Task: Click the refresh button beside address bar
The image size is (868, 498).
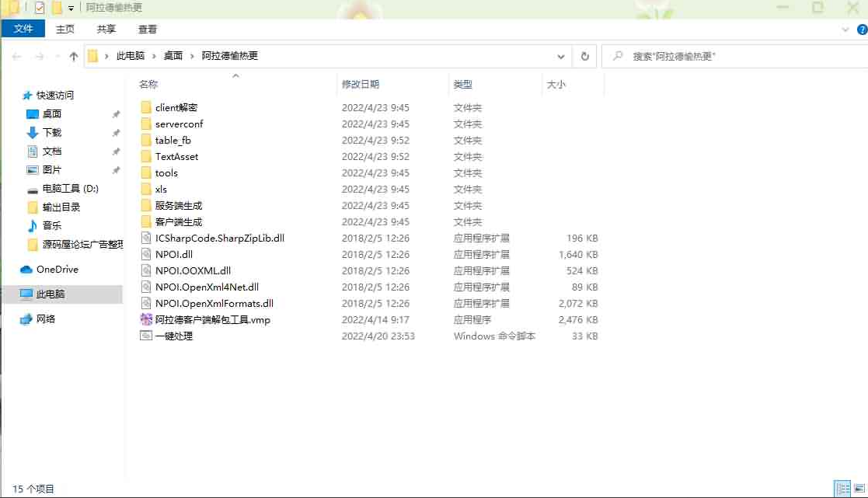Action: (x=584, y=56)
